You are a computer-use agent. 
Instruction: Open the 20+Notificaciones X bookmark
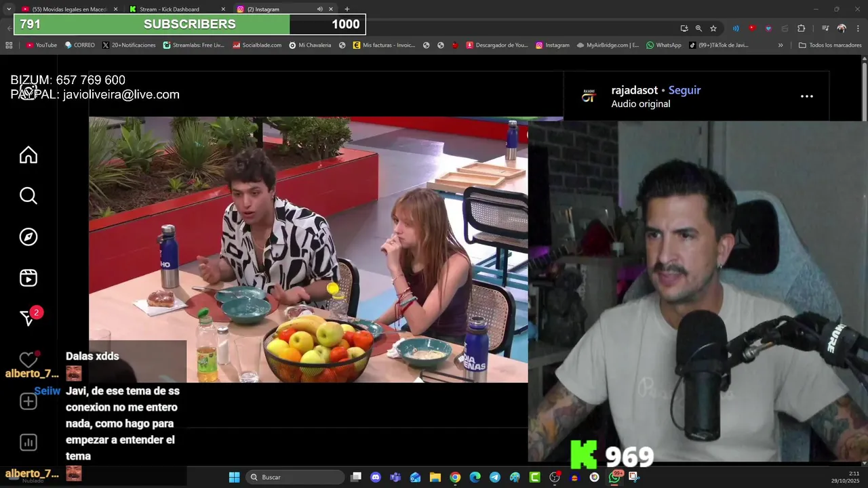pyautogui.click(x=129, y=45)
